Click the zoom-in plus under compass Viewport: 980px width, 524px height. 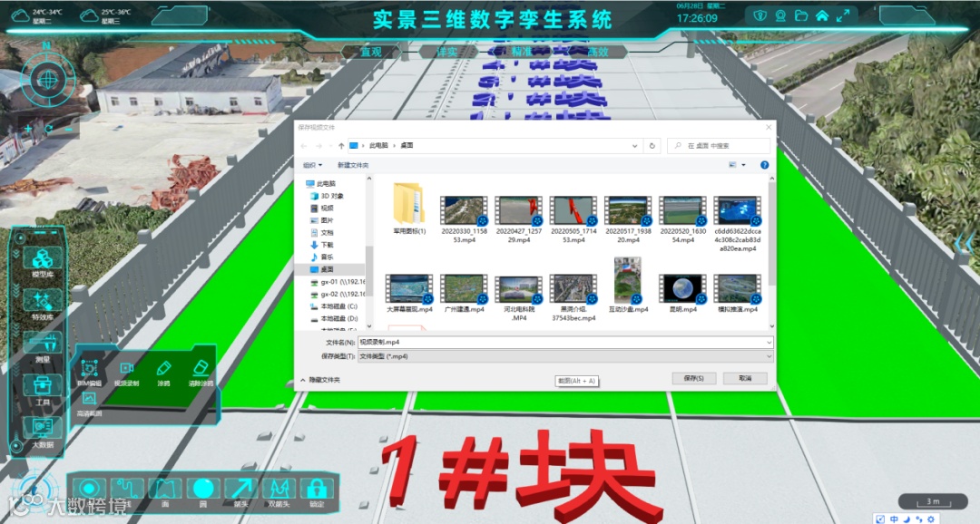pyautogui.click(x=27, y=130)
